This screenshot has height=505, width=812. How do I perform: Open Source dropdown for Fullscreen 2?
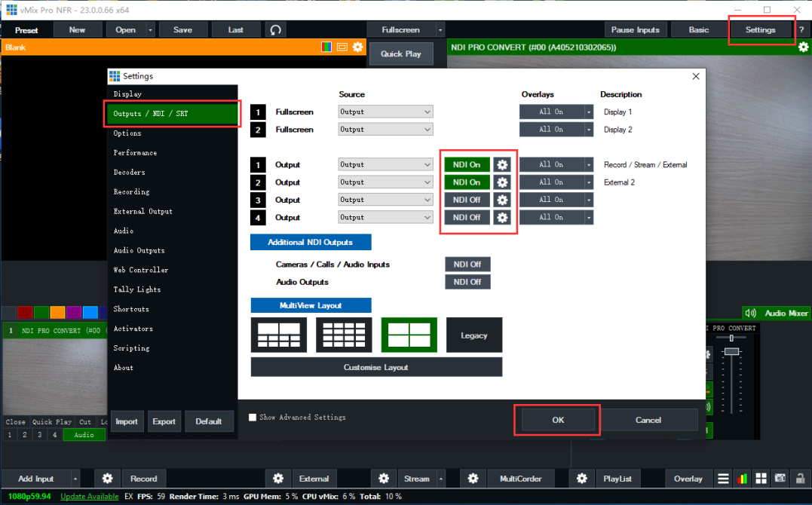385,130
